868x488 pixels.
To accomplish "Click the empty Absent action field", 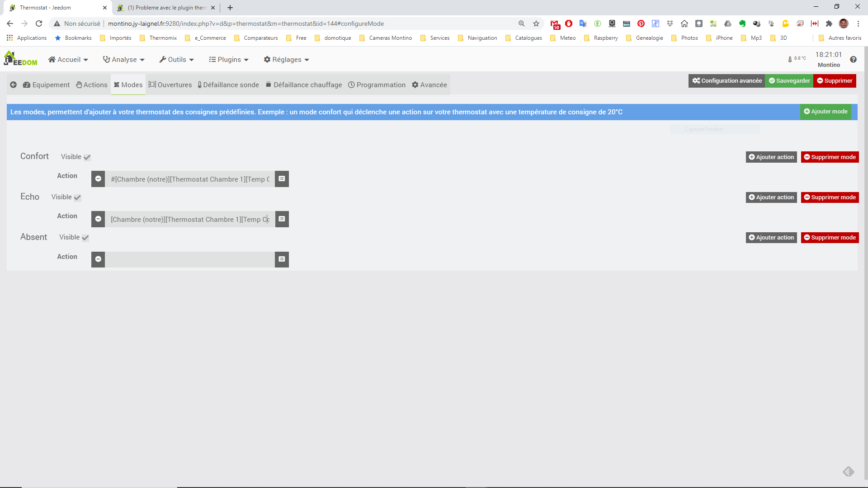I will coord(190,259).
